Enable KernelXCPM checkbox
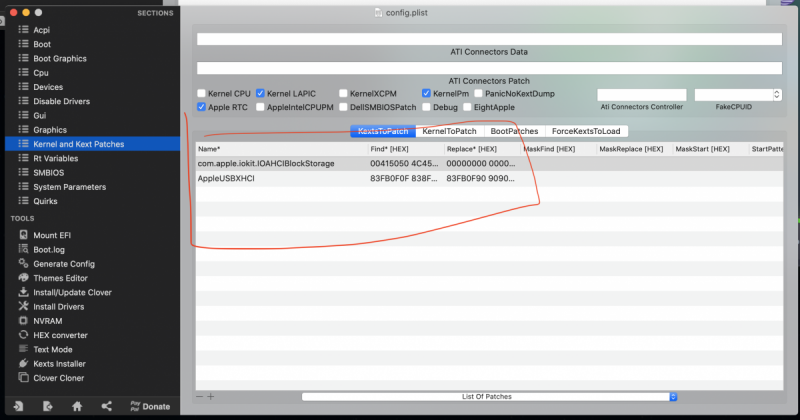 point(343,93)
